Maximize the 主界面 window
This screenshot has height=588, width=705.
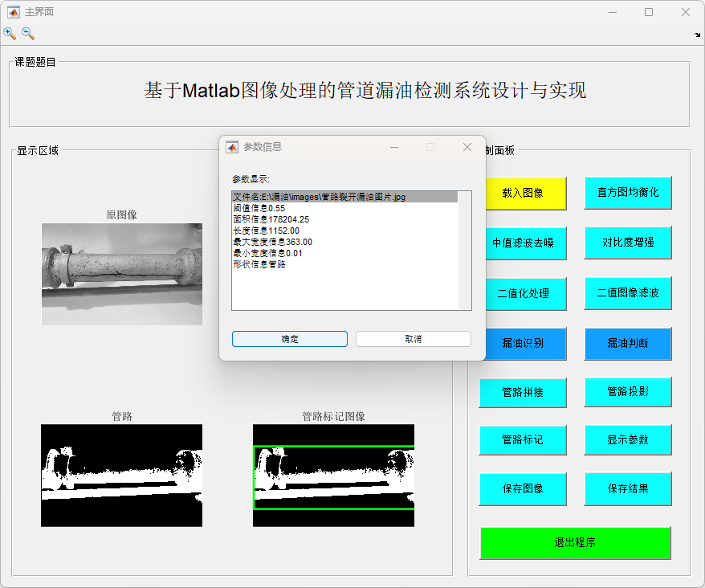(649, 12)
